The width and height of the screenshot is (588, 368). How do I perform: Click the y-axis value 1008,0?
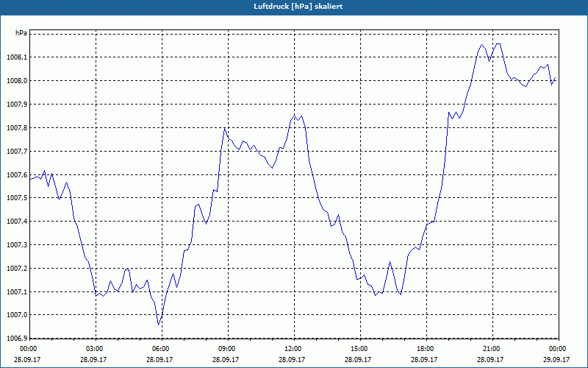tap(17, 81)
